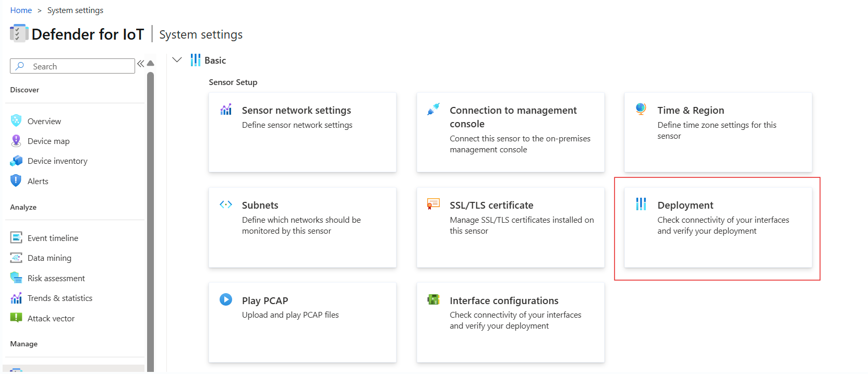868x374 pixels.
Task: Collapse the Basic section chevron
Action: click(x=177, y=60)
